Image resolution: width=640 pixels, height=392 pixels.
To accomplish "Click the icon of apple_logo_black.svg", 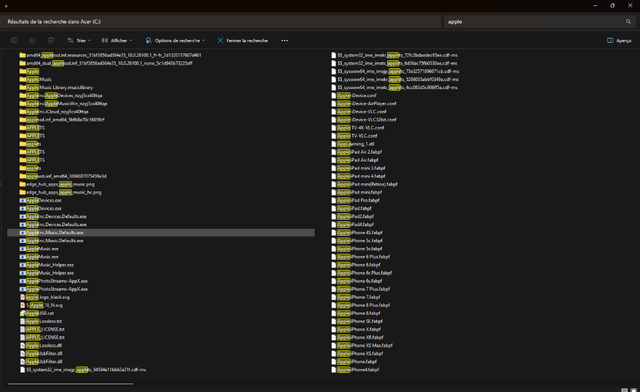I will pyautogui.click(x=22, y=297).
